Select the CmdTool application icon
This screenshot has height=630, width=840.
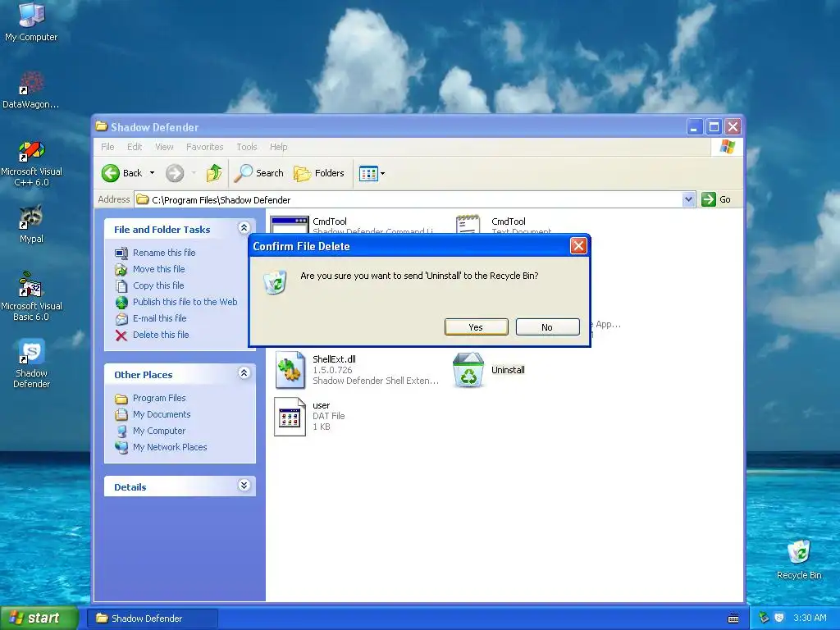pos(290,224)
